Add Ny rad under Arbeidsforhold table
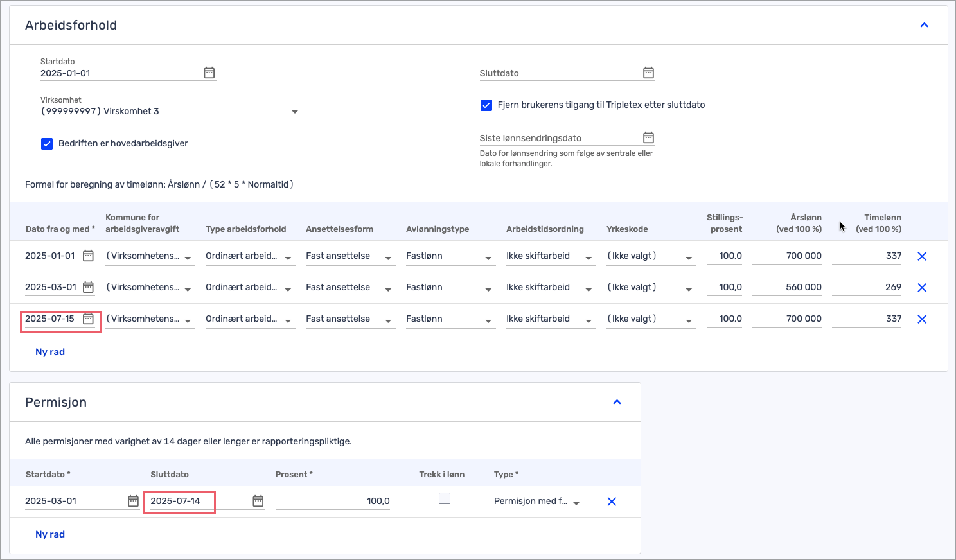 point(50,352)
